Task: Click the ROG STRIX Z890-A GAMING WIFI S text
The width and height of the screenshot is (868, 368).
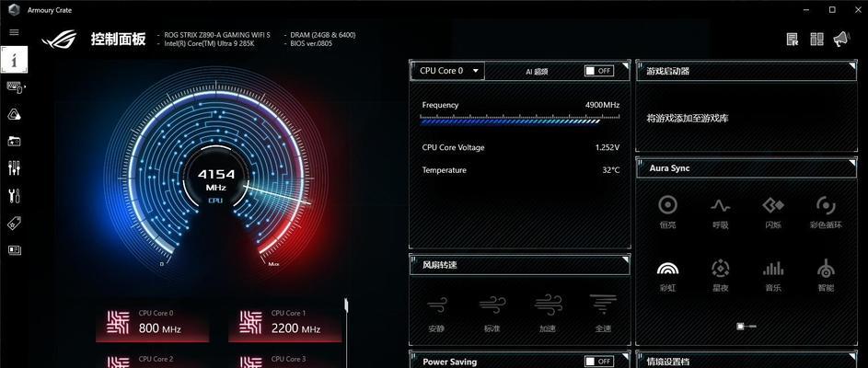Action: click(x=217, y=35)
